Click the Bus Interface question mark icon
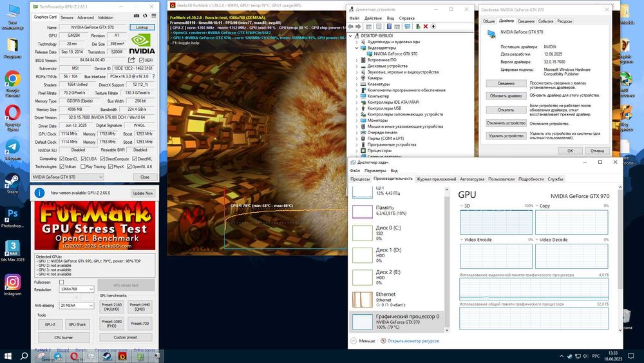The image size is (644, 363). pos(154,77)
